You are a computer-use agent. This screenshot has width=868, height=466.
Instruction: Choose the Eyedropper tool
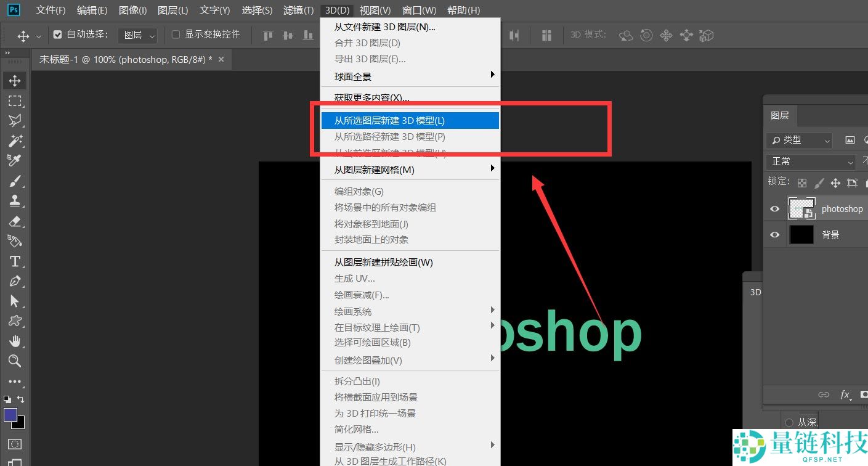[15, 160]
